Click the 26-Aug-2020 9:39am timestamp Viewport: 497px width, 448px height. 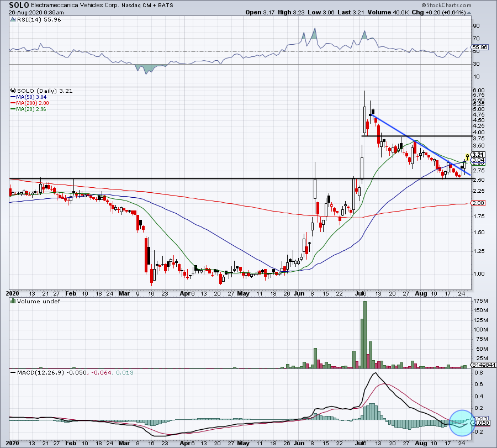tap(36, 13)
